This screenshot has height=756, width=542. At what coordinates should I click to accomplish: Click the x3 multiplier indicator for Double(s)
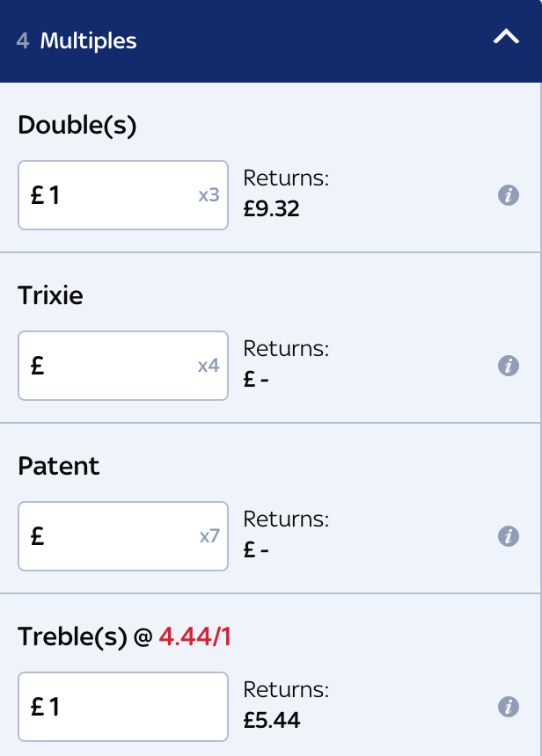click(209, 195)
